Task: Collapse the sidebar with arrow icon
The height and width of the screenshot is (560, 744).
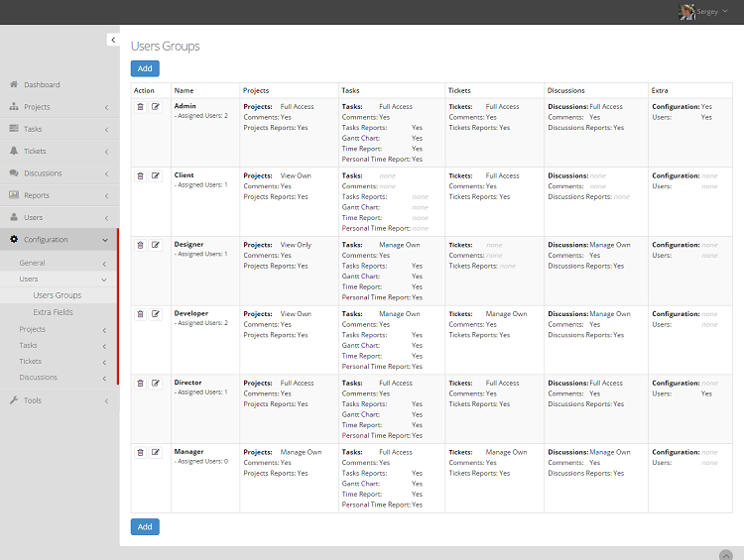Action: tap(113, 40)
